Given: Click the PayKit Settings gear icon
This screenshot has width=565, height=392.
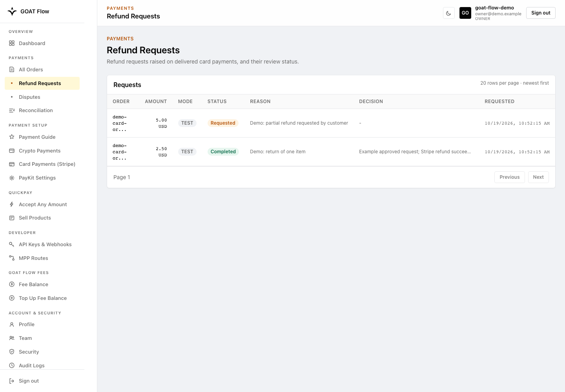Looking at the screenshot, I should pos(12,178).
